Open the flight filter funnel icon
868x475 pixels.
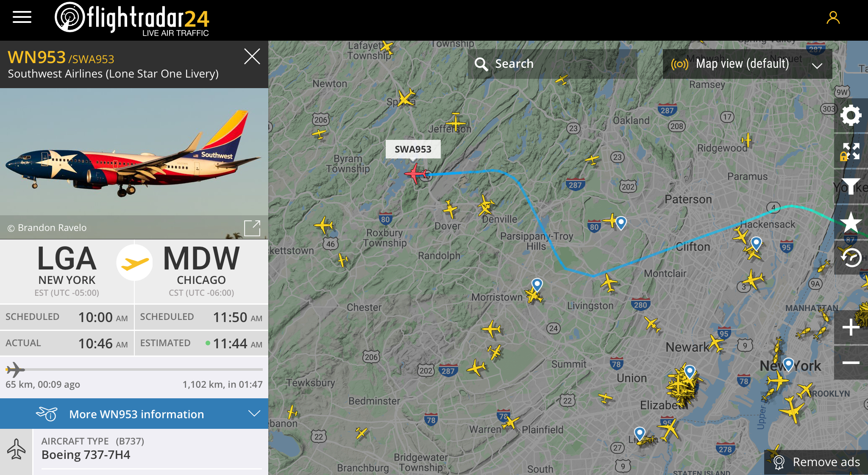point(851,186)
